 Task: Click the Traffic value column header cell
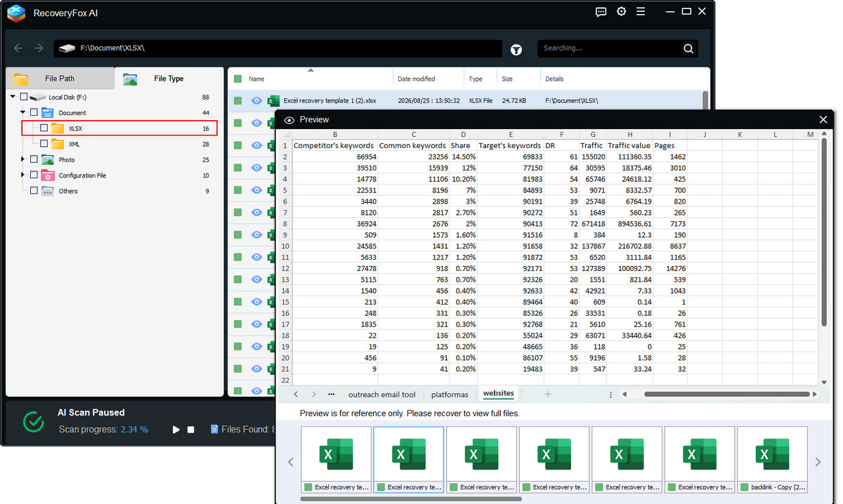point(629,145)
